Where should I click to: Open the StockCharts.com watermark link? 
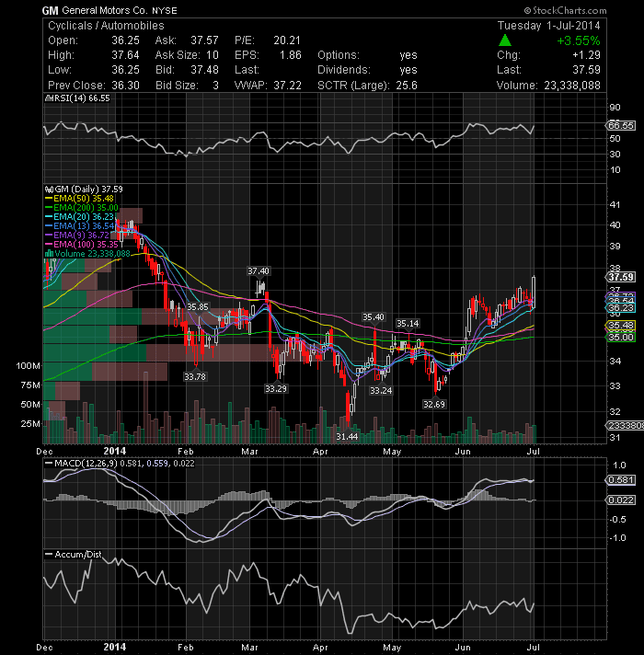click(565, 10)
